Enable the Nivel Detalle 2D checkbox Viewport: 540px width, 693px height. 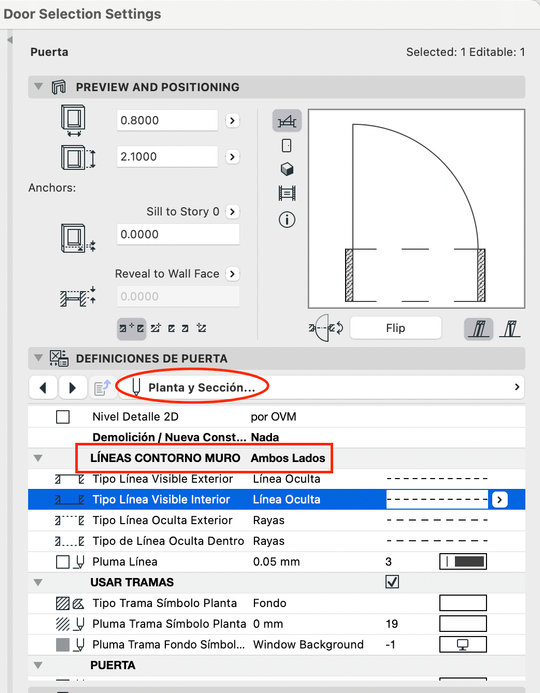click(63, 417)
